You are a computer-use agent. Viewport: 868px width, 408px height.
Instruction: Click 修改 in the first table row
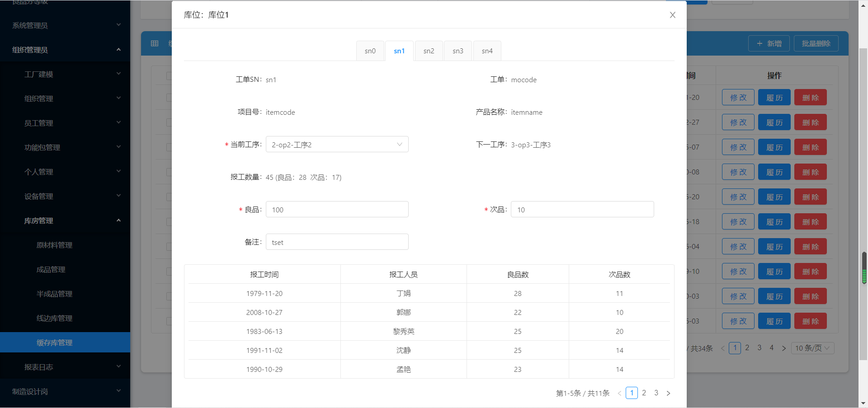(738, 98)
